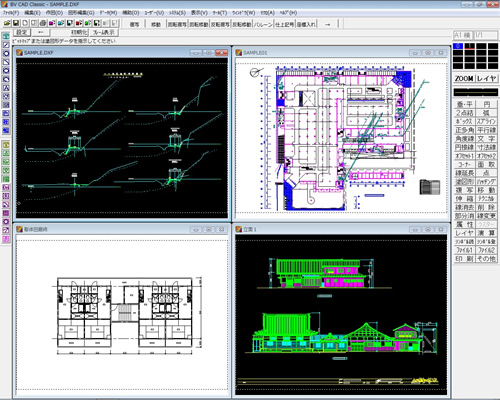Click the printer icon in toolbar
The image size is (500, 400).
(x=43, y=23)
